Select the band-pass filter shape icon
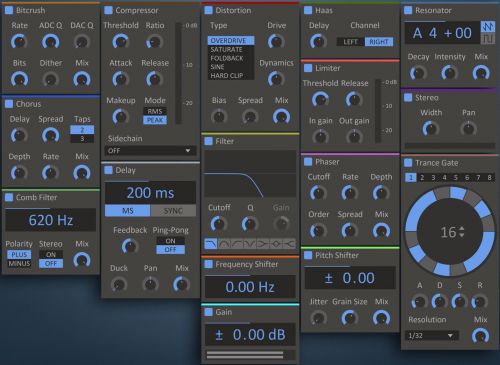This screenshot has height=365, width=500. [x=224, y=244]
